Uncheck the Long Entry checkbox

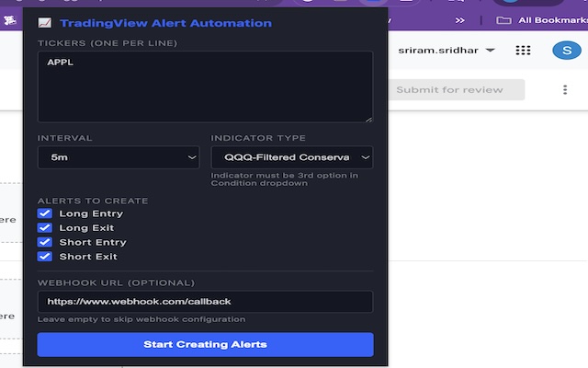tap(45, 213)
